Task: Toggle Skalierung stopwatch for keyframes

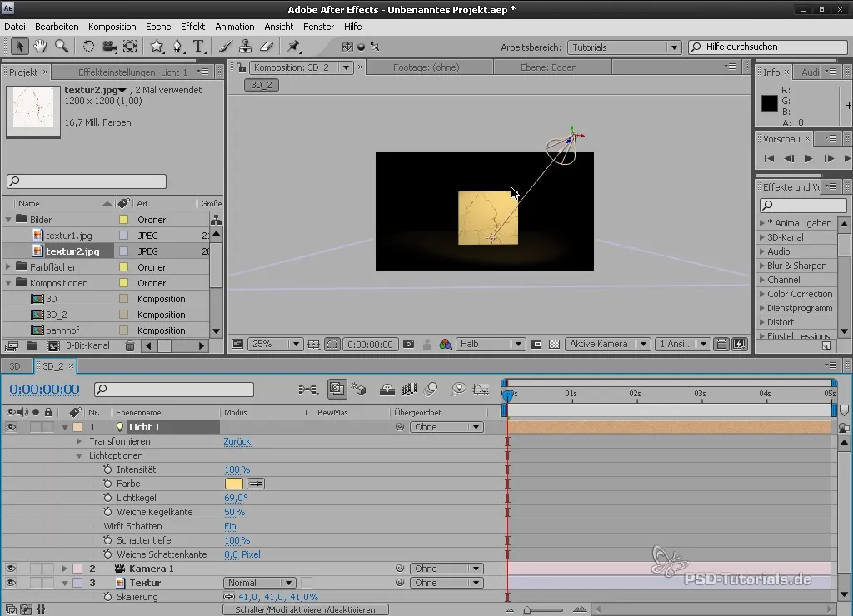Action: [107, 597]
